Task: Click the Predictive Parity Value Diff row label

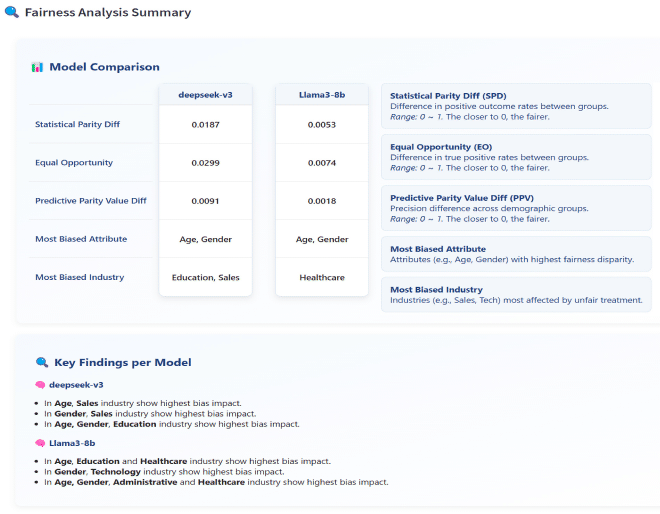Action: click(x=91, y=201)
